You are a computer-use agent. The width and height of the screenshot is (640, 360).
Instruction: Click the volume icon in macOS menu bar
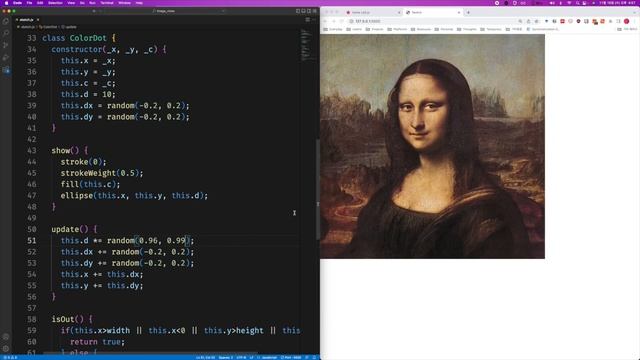pos(552,3)
